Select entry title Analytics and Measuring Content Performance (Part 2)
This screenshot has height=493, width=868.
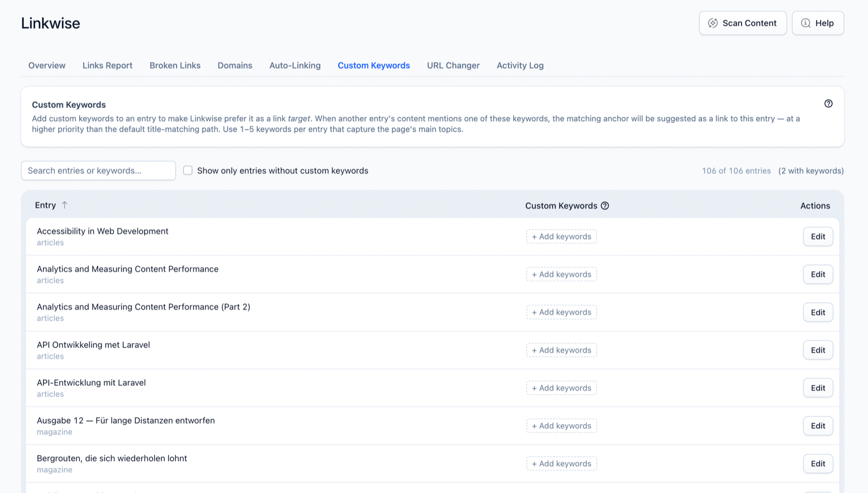pos(143,307)
